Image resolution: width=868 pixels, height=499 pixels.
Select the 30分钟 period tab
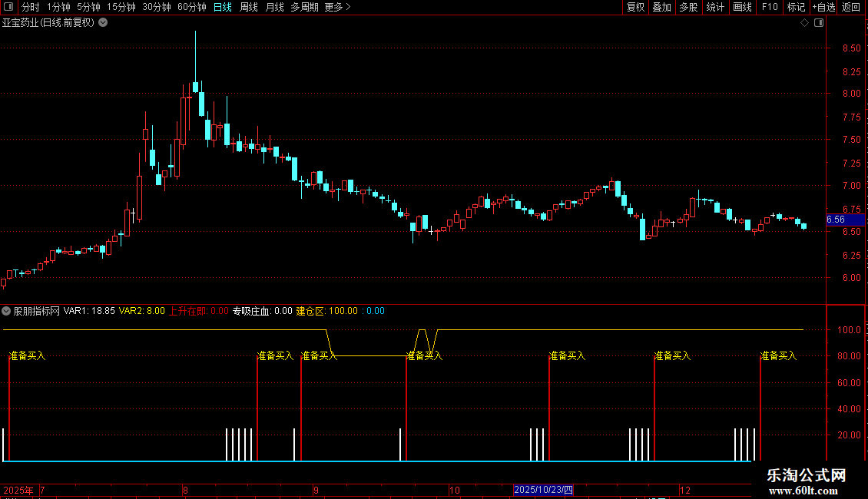(x=157, y=7)
